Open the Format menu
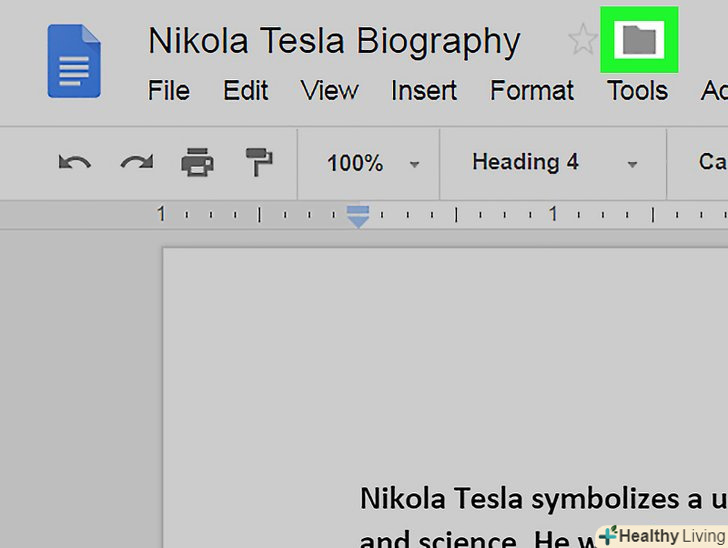The height and width of the screenshot is (548, 728). 531,91
